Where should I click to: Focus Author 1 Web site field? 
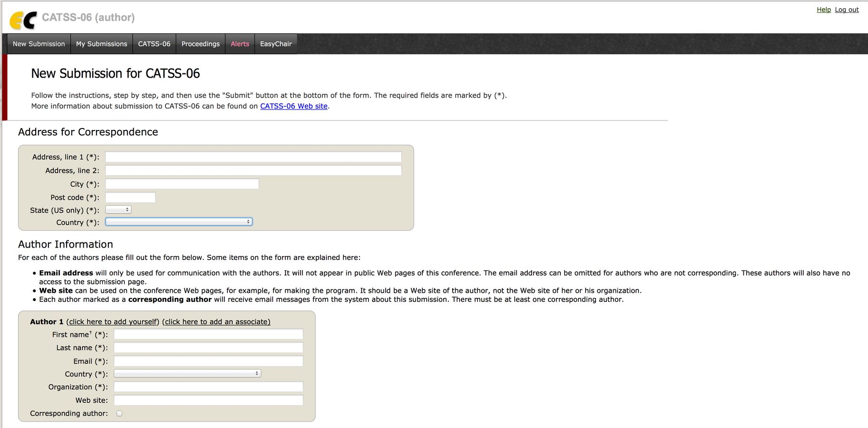tap(208, 400)
